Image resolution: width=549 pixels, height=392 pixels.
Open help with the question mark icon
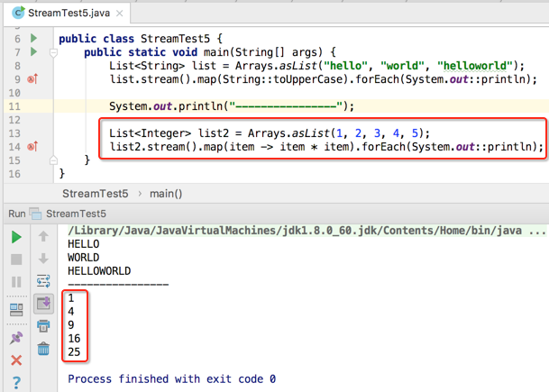[x=16, y=383]
